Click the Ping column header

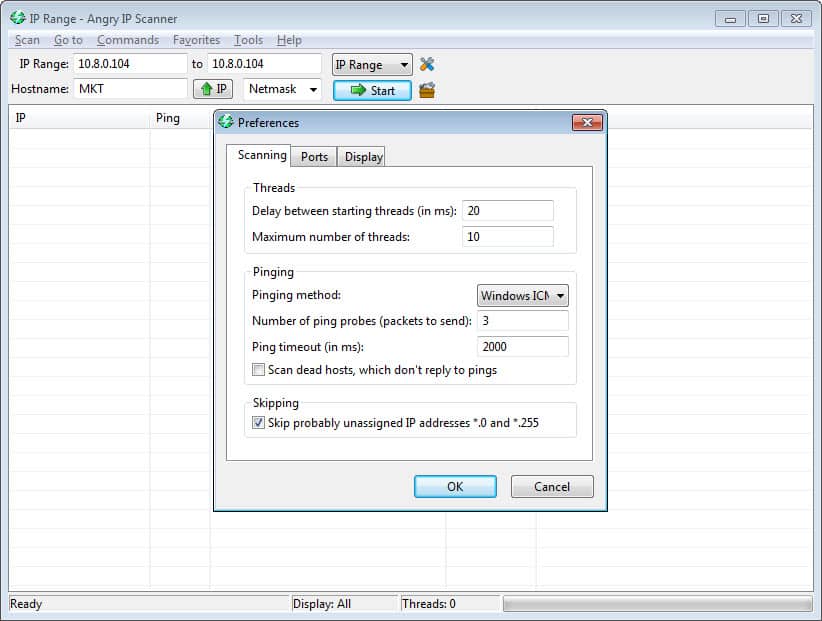[180, 118]
